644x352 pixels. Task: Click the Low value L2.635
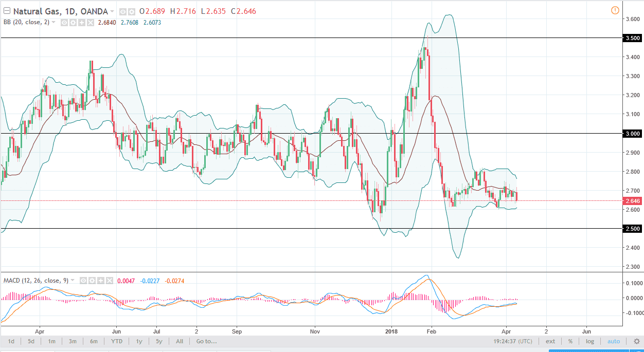tap(213, 11)
